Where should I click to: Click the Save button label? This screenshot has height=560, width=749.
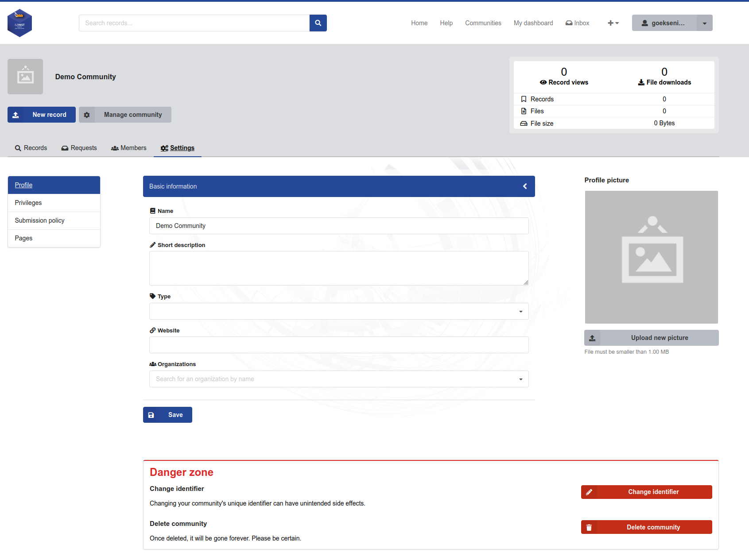(175, 415)
